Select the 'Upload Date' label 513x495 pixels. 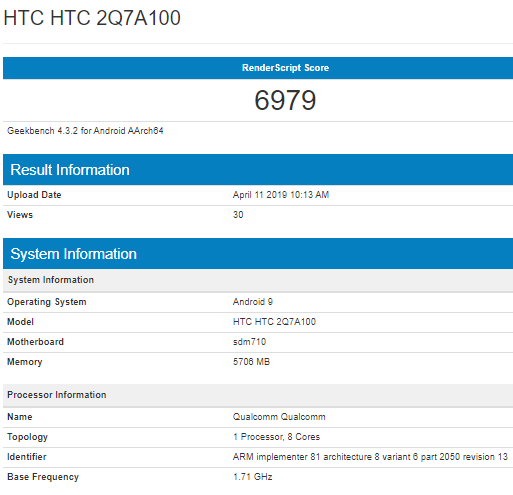(34, 195)
